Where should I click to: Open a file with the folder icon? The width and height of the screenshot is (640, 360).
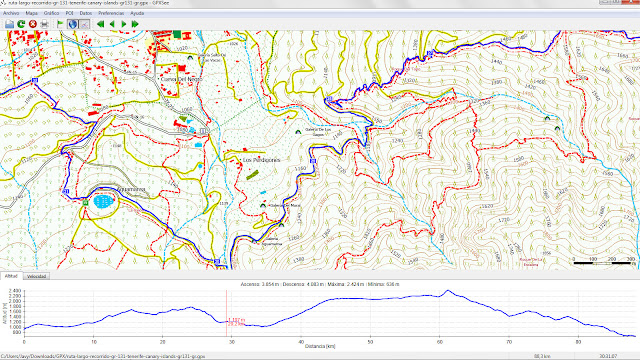click(9, 24)
